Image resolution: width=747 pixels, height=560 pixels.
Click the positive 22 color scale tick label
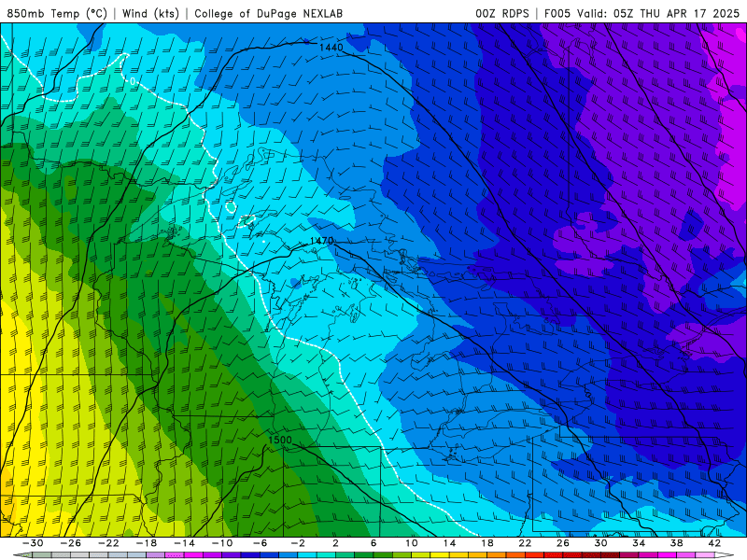click(x=525, y=543)
